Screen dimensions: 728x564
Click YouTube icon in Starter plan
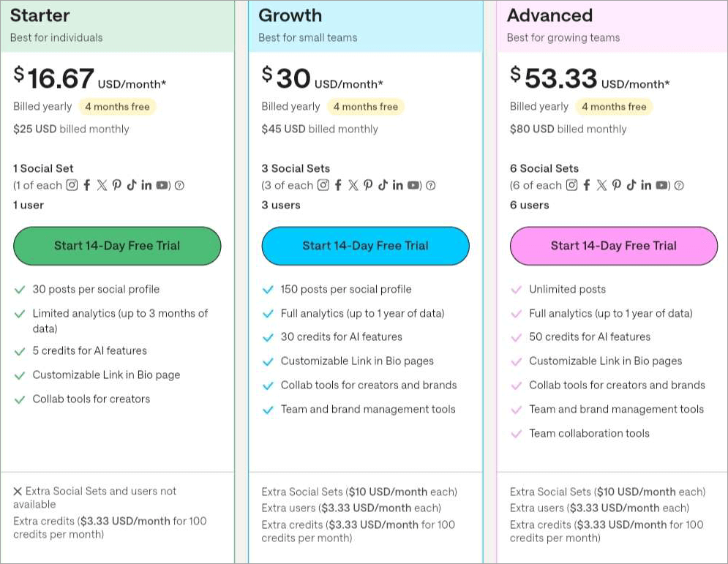point(161,185)
